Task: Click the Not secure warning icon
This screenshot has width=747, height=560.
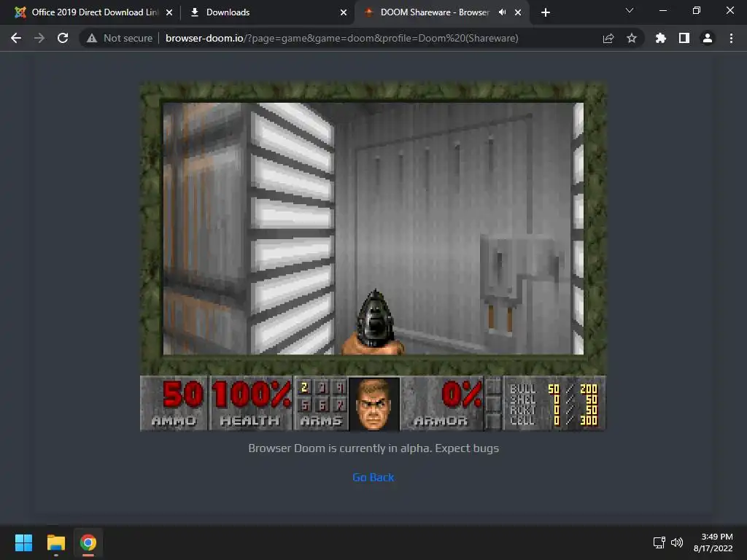Action: [x=92, y=38]
